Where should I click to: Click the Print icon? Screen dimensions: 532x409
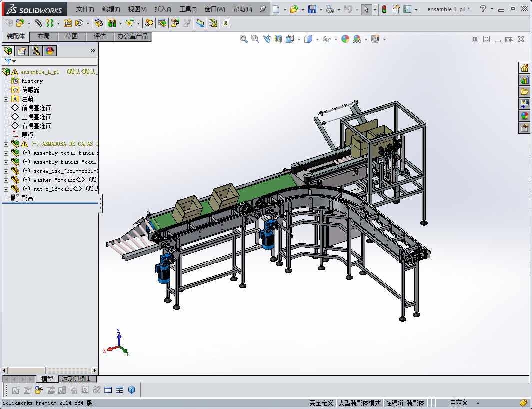point(329,9)
